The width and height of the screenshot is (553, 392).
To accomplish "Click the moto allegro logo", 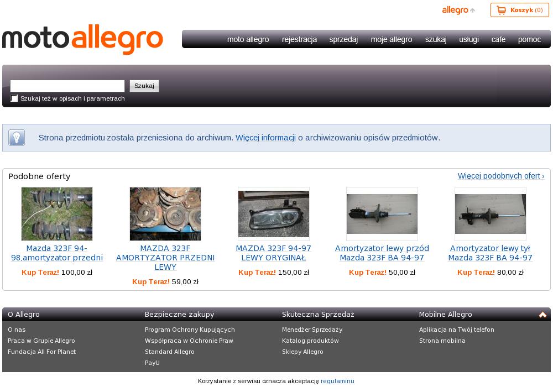I will [82, 39].
